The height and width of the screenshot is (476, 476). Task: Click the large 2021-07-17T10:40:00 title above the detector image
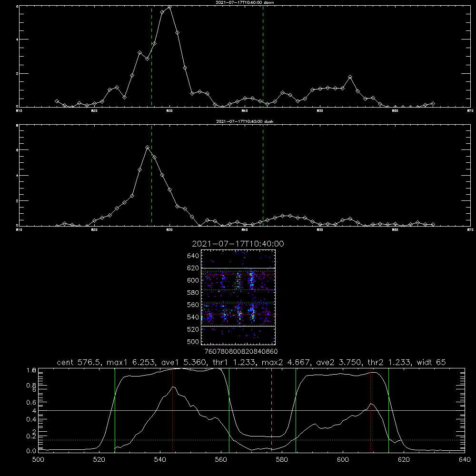(238, 244)
